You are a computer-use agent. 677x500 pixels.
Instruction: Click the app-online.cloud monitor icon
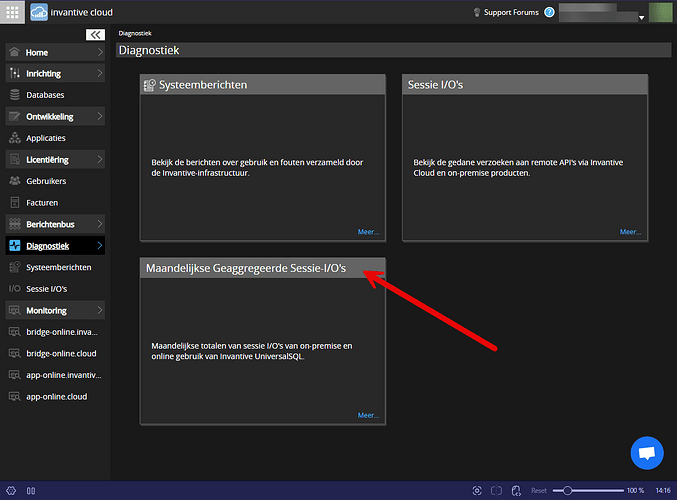click(x=14, y=396)
